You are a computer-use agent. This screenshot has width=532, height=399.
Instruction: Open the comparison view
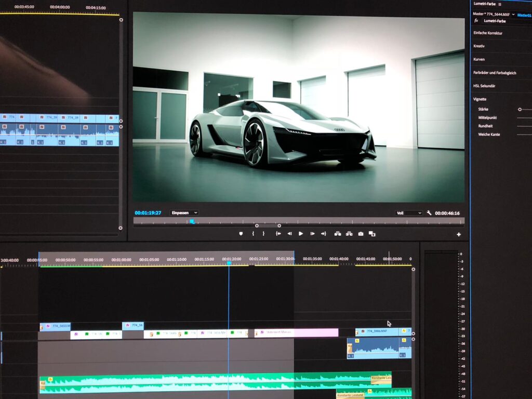[372, 234]
